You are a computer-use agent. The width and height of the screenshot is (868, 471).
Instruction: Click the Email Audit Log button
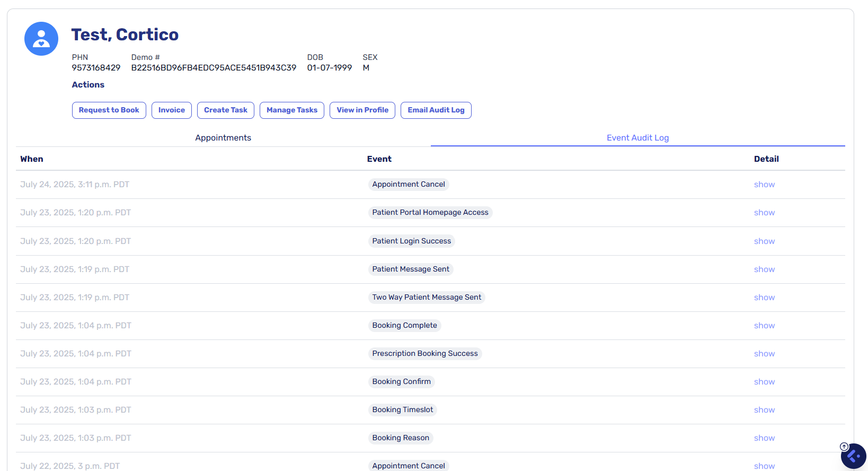pyautogui.click(x=436, y=110)
